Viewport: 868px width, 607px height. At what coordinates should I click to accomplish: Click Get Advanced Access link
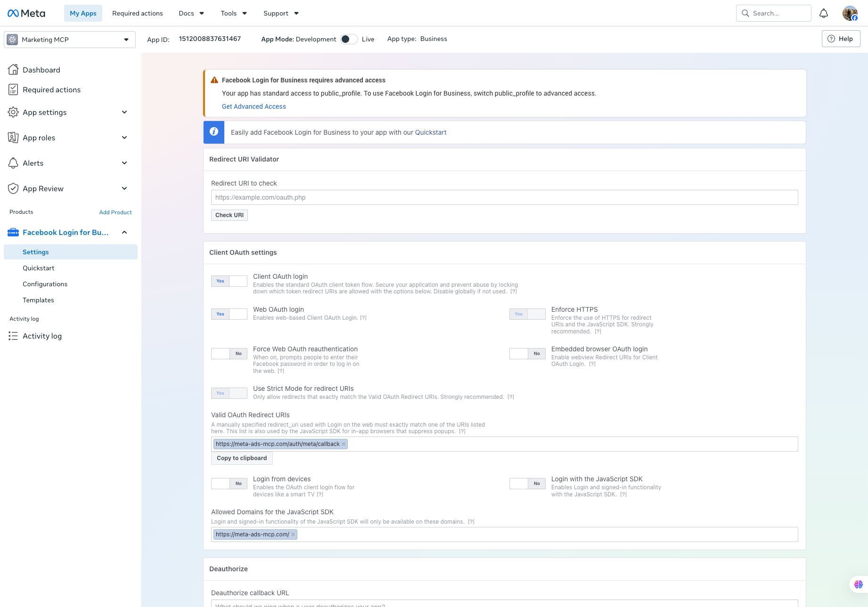click(x=254, y=106)
